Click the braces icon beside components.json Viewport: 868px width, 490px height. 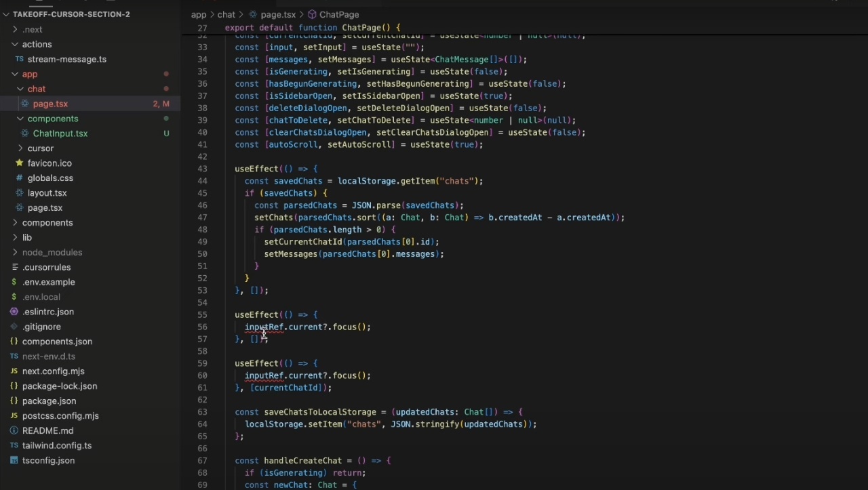click(x=14, y=342)
